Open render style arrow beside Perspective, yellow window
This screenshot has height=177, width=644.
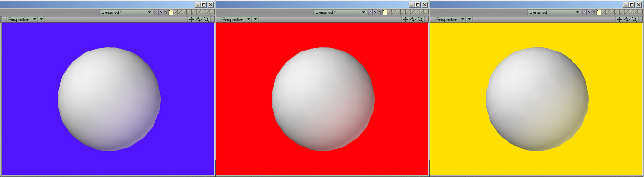(469, 19)
